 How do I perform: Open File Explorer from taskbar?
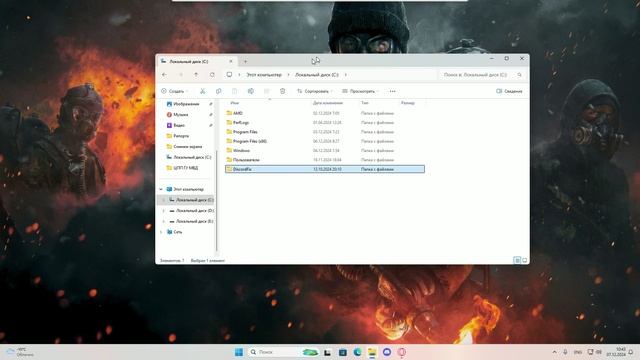[372, 352]
